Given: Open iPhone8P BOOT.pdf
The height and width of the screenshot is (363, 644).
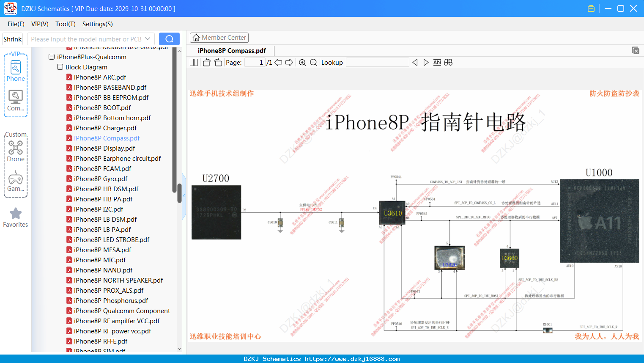Looking at the screenshot, I should tap(102, 108).
